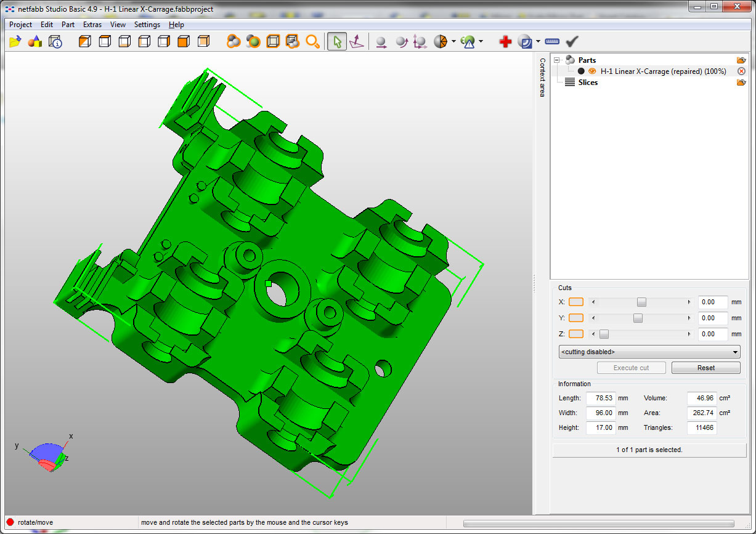Click the add part icon beside Parts
The width and height of the screenshot is (756, 534).
coord(741,60)
